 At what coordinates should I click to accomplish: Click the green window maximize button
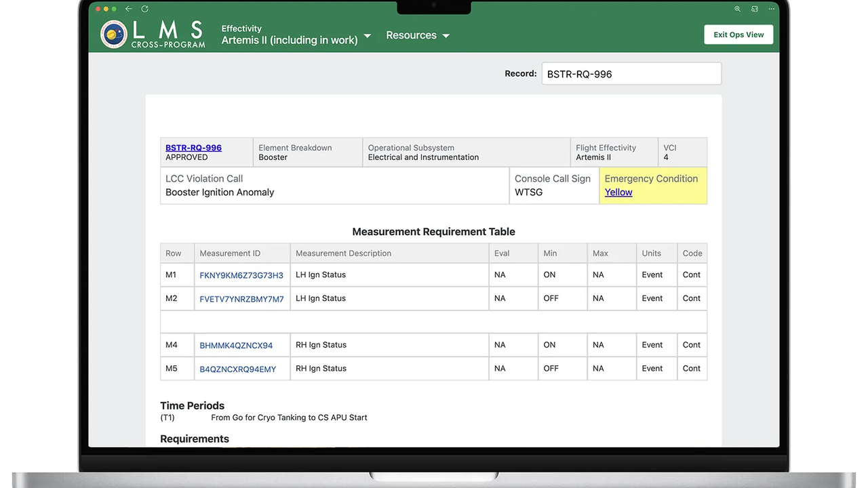click(113, 9)
